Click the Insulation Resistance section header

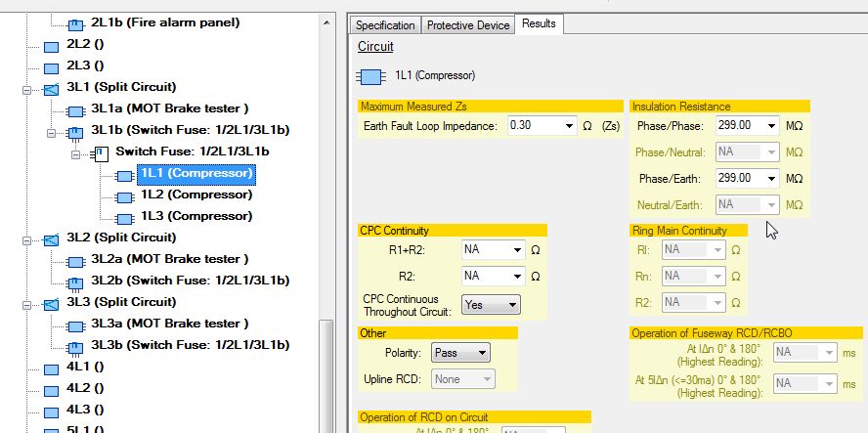720,107
